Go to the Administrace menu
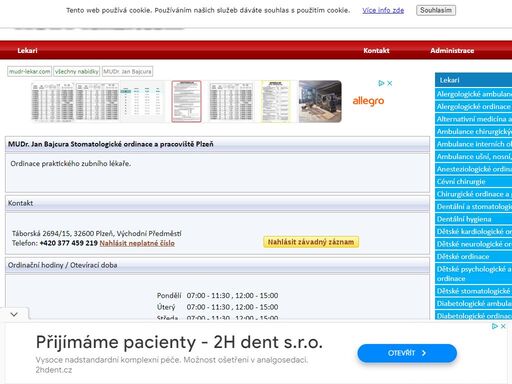Viewport: 512px width, 384px height. tap(452, 50)
